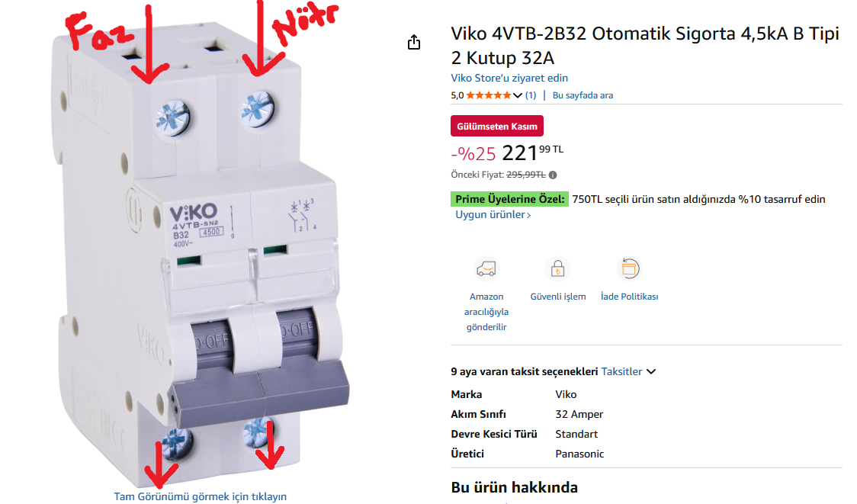Click the Prime Üyelerine Özel green badge
The width and height of the screenshot is (857, 504).
pyautogui.click(x=510, y=199)
